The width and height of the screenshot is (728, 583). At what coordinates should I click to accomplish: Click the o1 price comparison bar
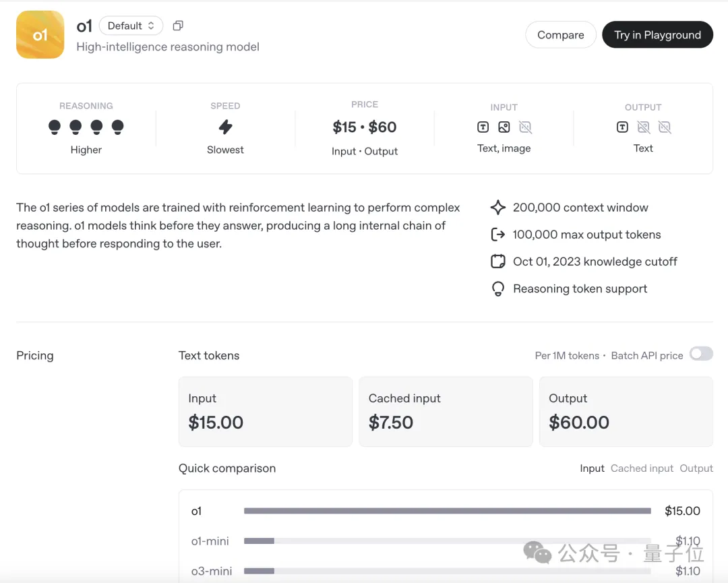[447, 511]
